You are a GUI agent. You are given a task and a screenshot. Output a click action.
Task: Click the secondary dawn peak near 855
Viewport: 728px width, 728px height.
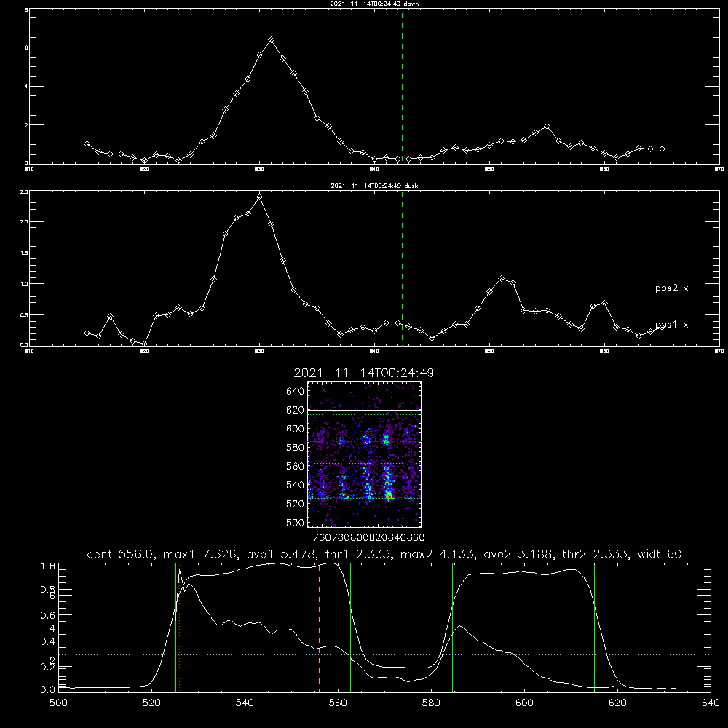click(x=547, y=127)
